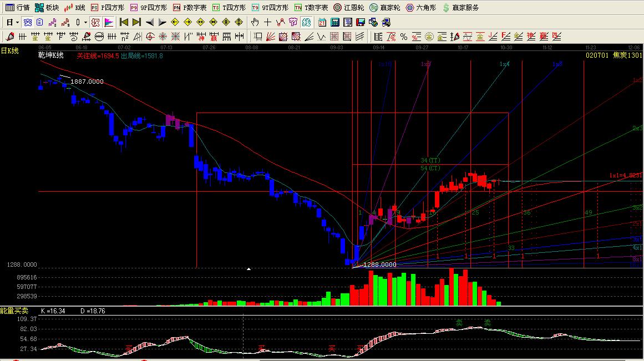Open the calculator tool icon
644x361 pixels.
coord(335,22)
